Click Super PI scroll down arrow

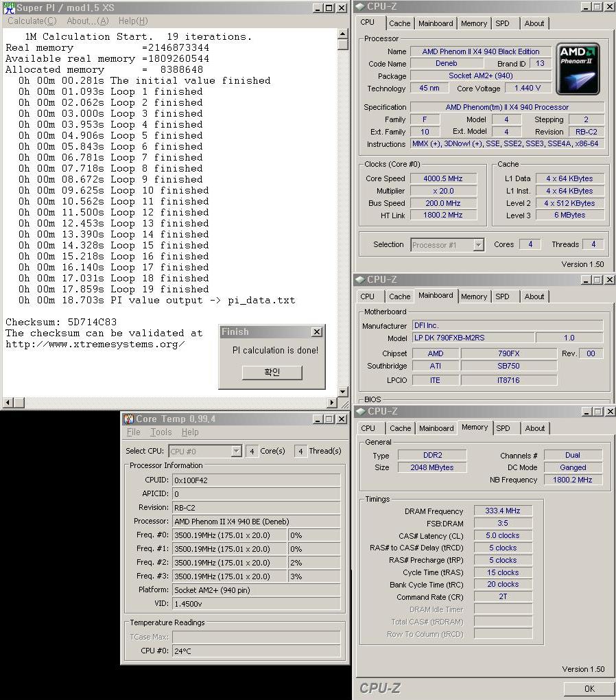point(343,391)
